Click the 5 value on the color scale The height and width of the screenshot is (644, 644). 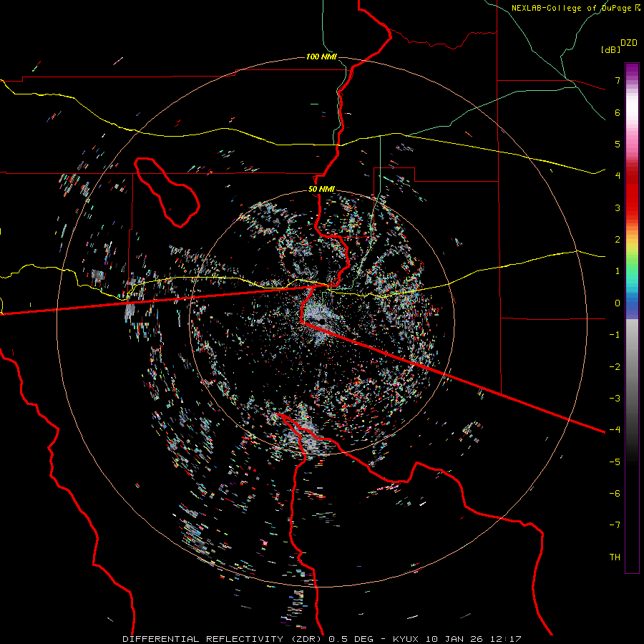tap(618, 144)
